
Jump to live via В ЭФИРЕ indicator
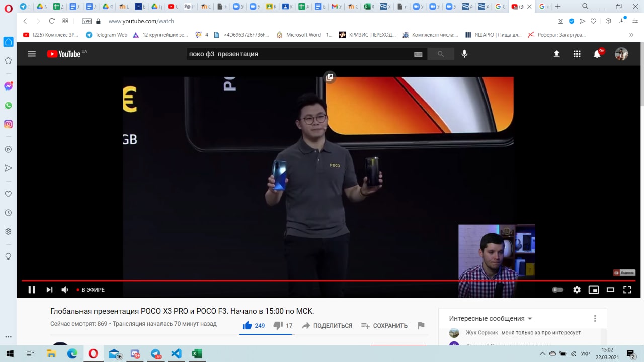(x=91, y=290)
